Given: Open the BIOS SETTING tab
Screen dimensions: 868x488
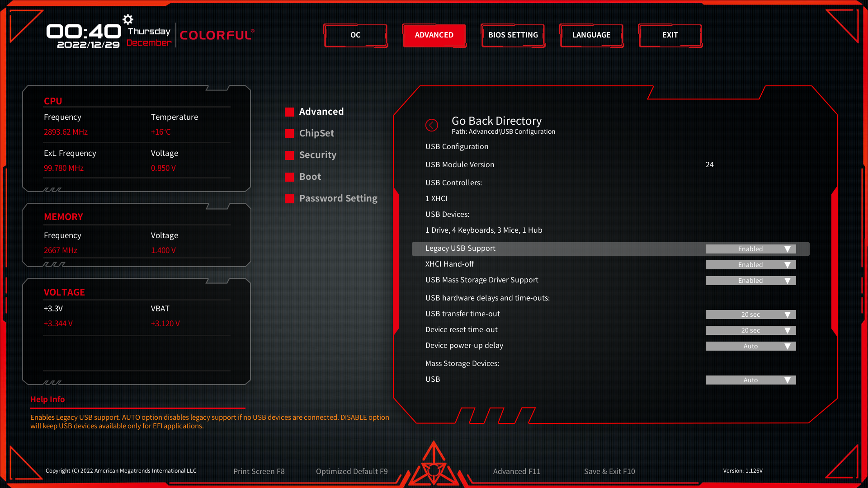Looking at the screenshot, I should 513,35.
